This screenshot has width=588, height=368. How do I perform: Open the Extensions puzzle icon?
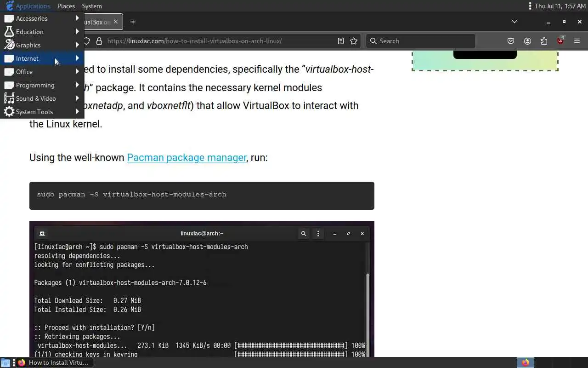[x=544, y=41]
